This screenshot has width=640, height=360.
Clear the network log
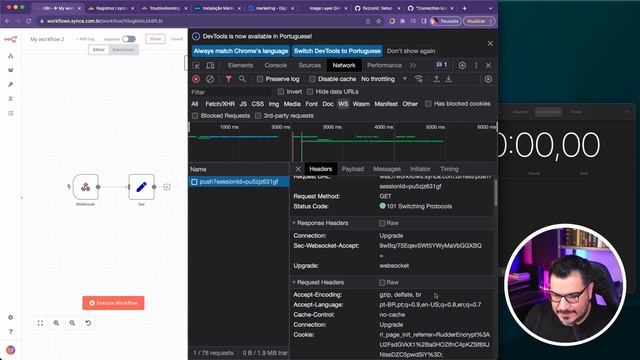[x=210, y=79]
